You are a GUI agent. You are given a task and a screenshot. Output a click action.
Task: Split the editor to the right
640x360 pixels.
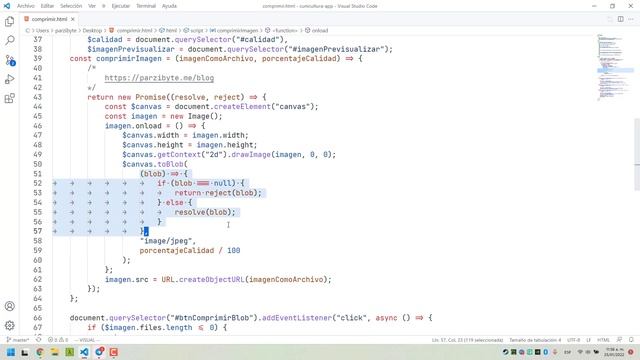620,19
